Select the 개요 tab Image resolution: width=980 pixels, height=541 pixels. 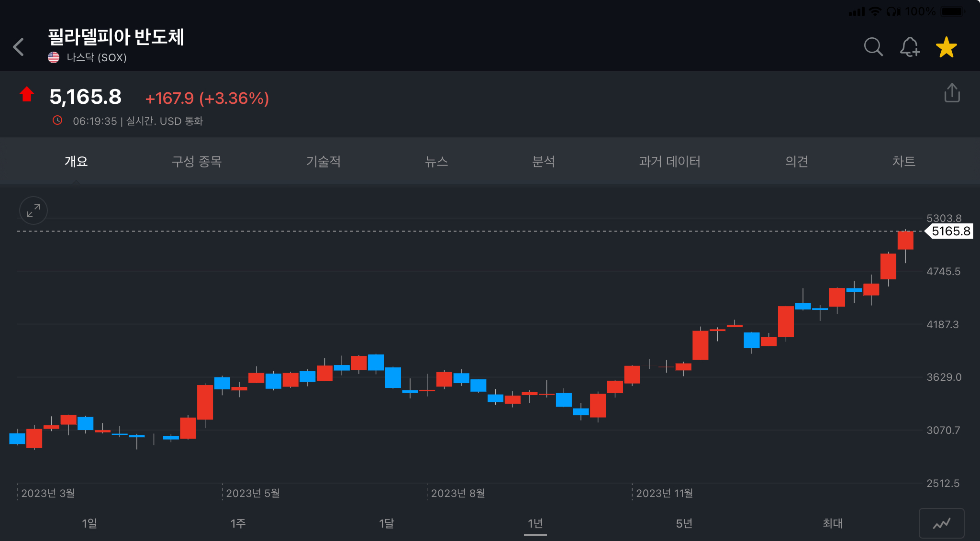pos(76,162)
